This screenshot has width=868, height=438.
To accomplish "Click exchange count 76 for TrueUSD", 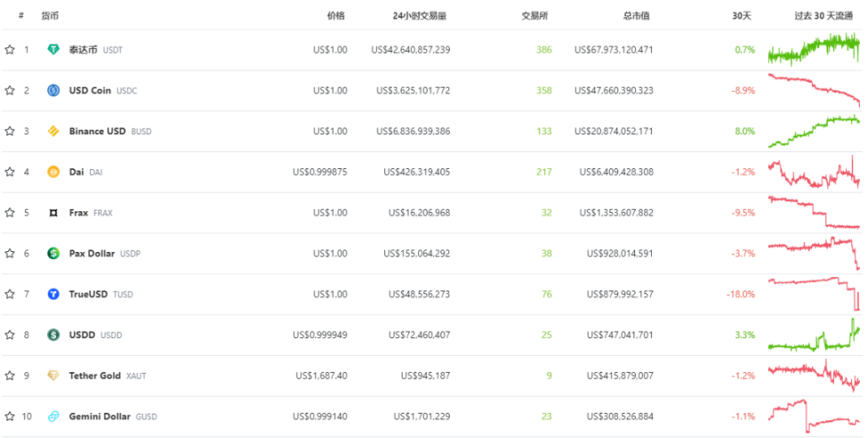I will coord(547,294).
